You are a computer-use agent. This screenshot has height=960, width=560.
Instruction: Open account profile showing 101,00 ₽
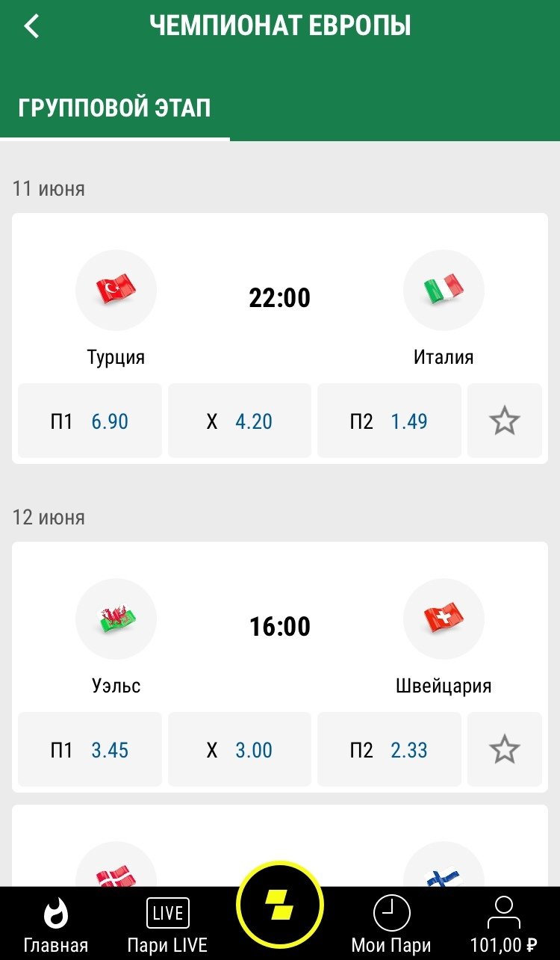click(503, 925)
